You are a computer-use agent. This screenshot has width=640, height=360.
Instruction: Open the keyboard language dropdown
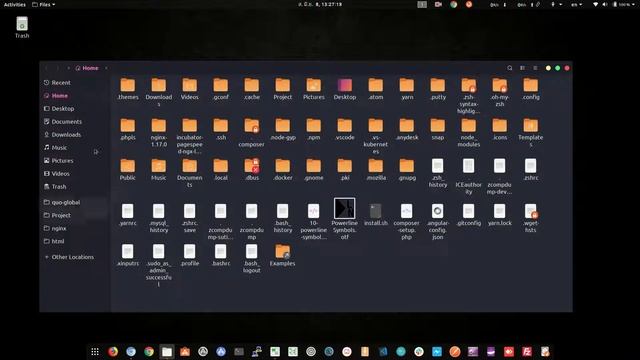[576, 4]
